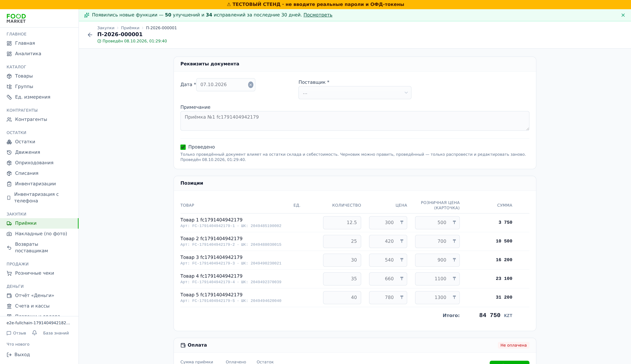631x364 pixels.
Task: Click quantity field for Товар 1
Action: point(342,223)
